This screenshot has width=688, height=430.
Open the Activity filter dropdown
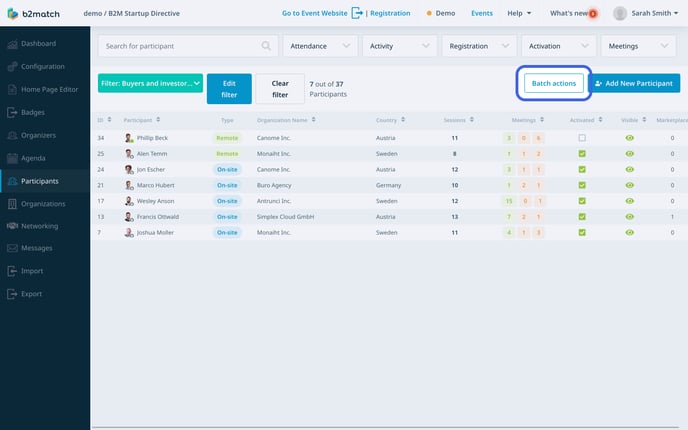point(399,46)
